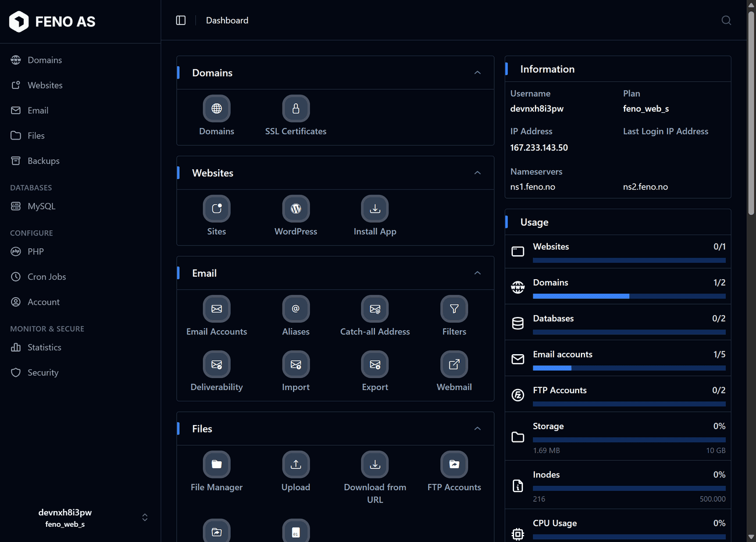
Task: Open Email Accounts icon tile
Action: click(x=216, y=309)
